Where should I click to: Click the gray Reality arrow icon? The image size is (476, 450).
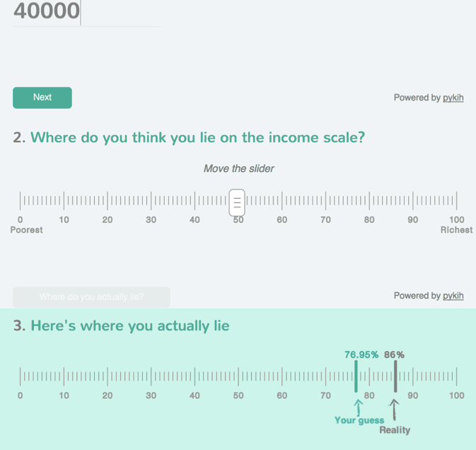click(394, 410)
